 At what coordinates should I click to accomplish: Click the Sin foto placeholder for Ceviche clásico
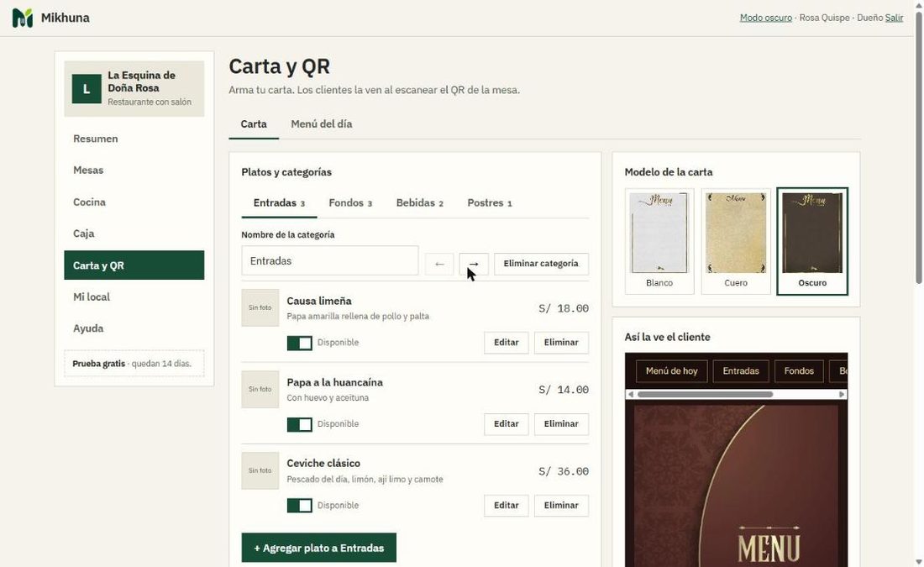260,470
